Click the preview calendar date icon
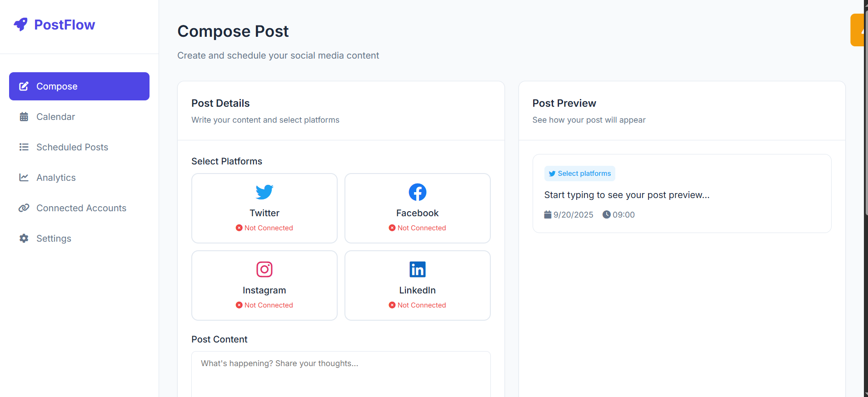 click(548, 214)
